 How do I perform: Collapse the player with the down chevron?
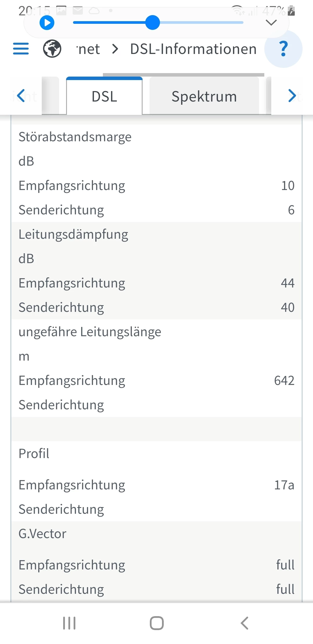pyautogui.click(x=271, y=22)
